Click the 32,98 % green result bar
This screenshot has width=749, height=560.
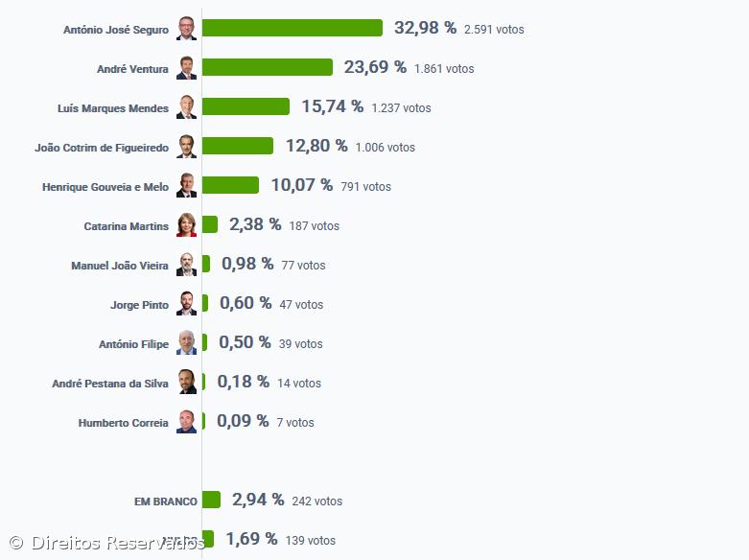(292, 28)
